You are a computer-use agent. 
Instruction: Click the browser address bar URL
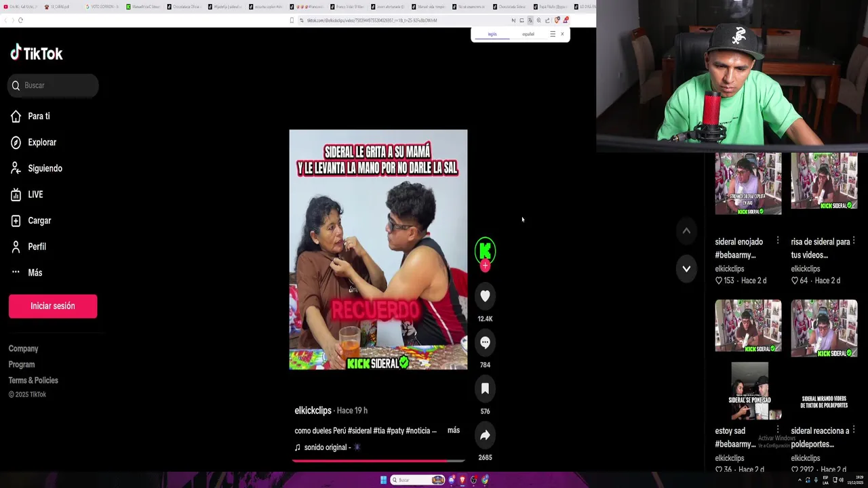[372, 20]
